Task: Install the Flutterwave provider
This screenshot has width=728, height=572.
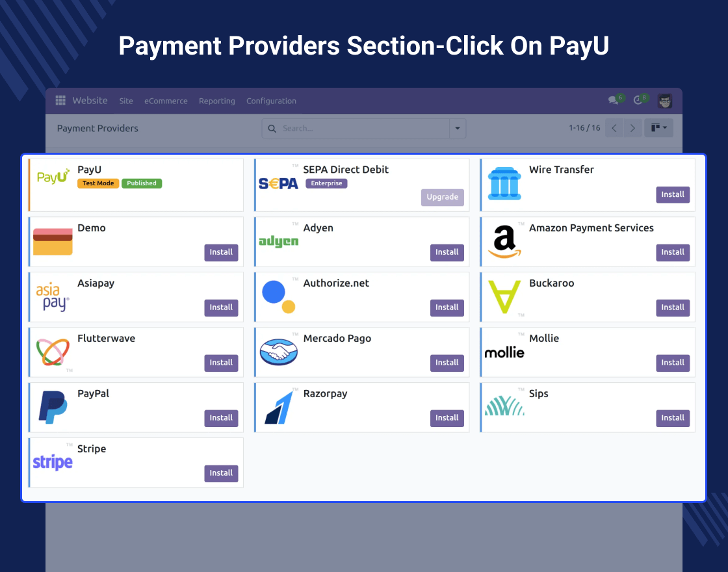Action: pyautogui.click(x=221, y=363)
